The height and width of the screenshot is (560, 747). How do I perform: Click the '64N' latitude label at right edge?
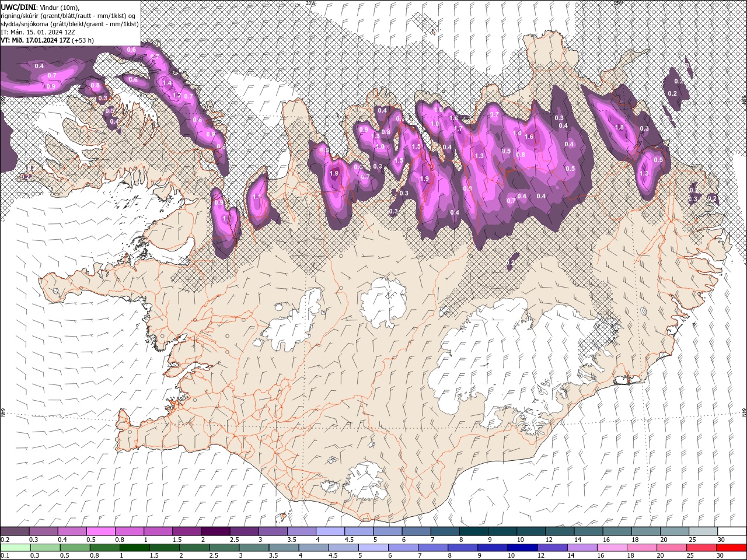click(744, 412)
